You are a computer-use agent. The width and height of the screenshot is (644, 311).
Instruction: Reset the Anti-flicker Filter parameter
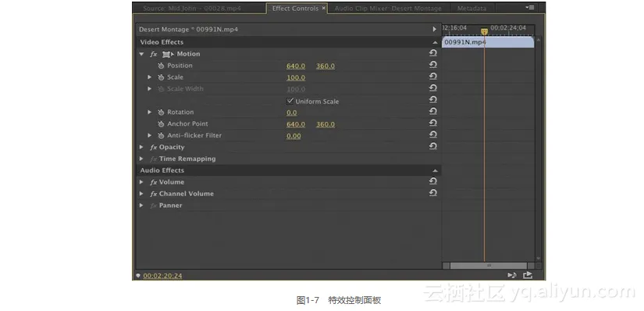(433, 134)
